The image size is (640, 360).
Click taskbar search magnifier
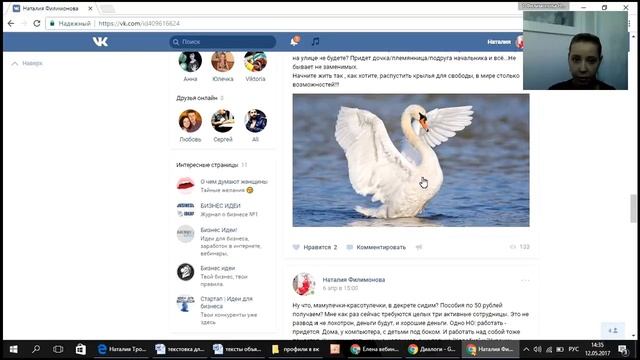(x=36, y=349)
